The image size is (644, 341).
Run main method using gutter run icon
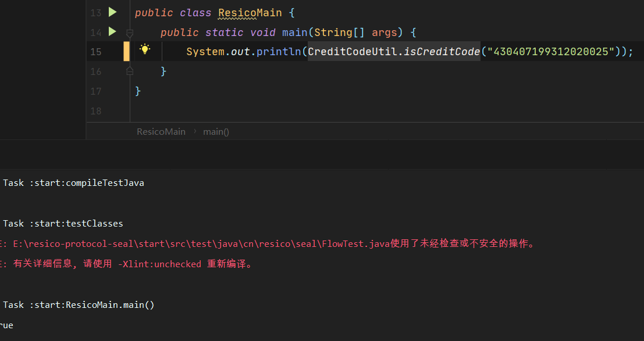[x=112, y=32]
